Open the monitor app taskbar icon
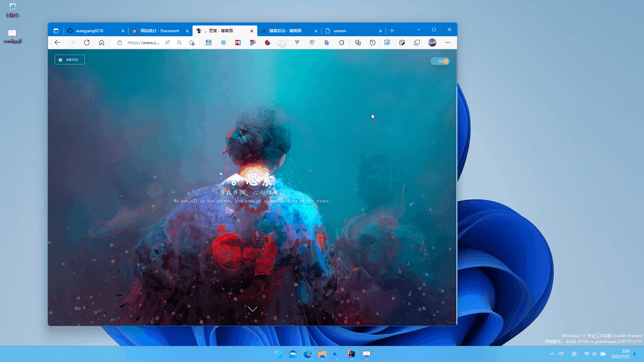This screenshot has height=362, width=644. [x=367, y=354]
